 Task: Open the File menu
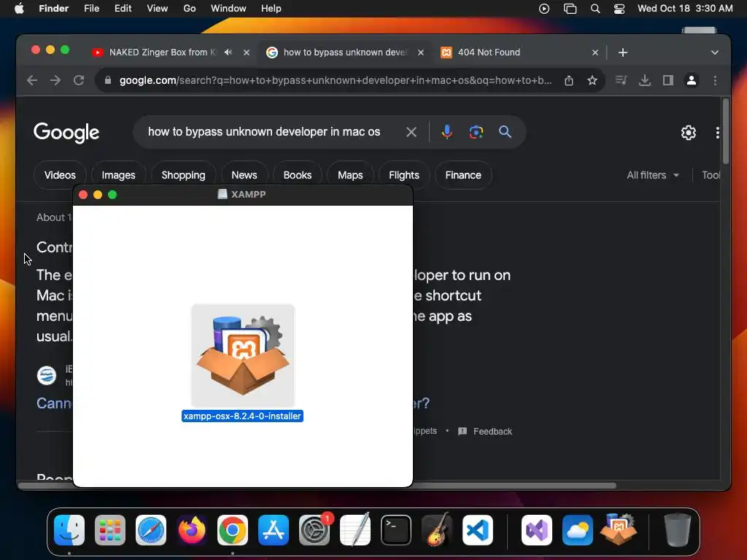(x=91, y=9)
